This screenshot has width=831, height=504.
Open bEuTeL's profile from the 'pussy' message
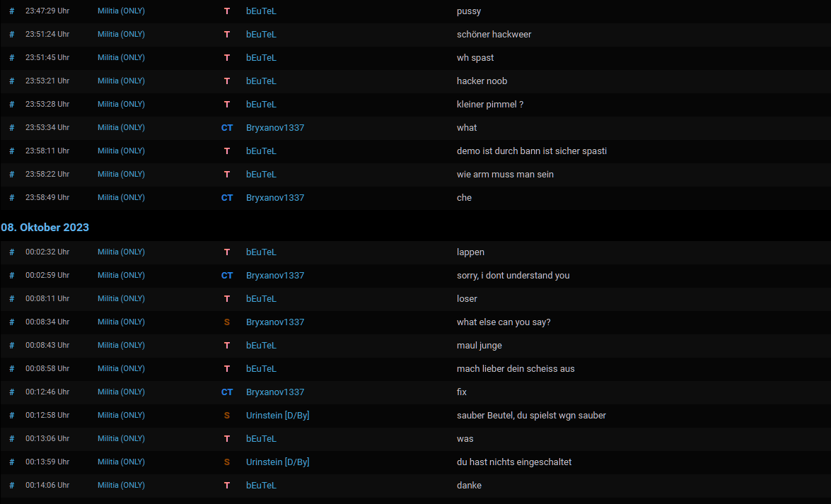click(x=261, y=11)
